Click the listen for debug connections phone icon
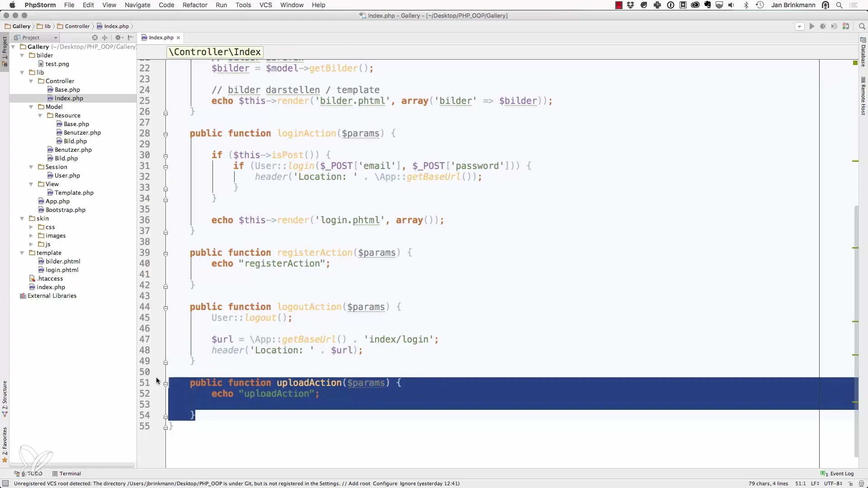 [846, 26]
